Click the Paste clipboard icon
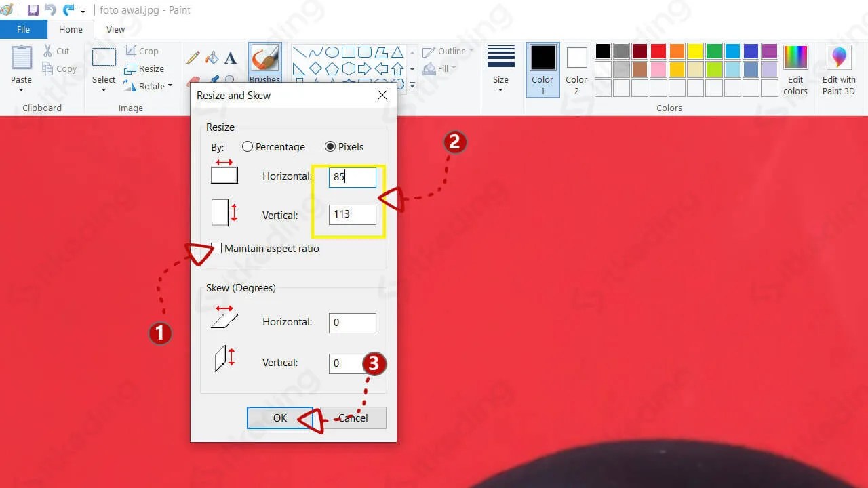Image resolution: width=868 pixels, height=488 pixels. click(x=22, y=58)
